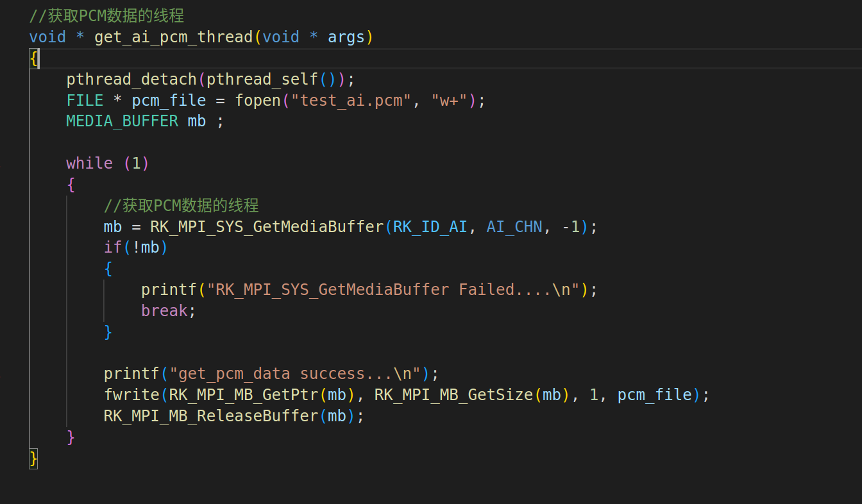Click the if keyword checking mb

click(x=110, y=247)
